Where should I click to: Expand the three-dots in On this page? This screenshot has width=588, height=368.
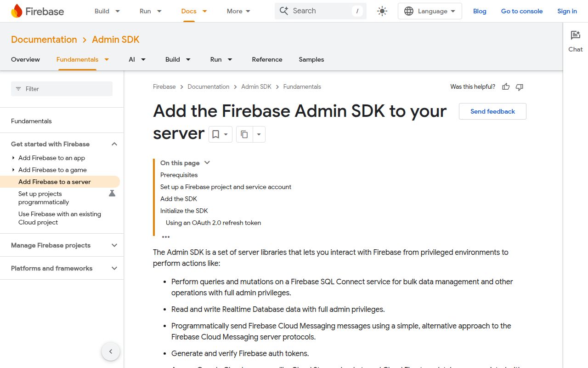click(166, 237)
